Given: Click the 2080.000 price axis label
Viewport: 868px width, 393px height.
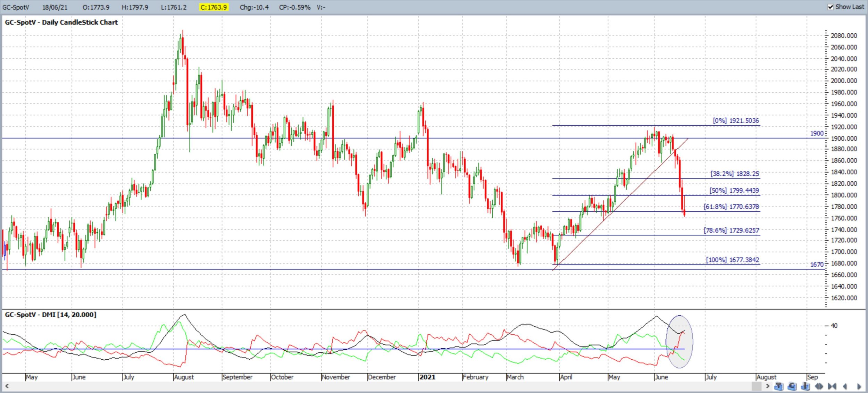Looking at the screenshot, I should tap(844, 36).
